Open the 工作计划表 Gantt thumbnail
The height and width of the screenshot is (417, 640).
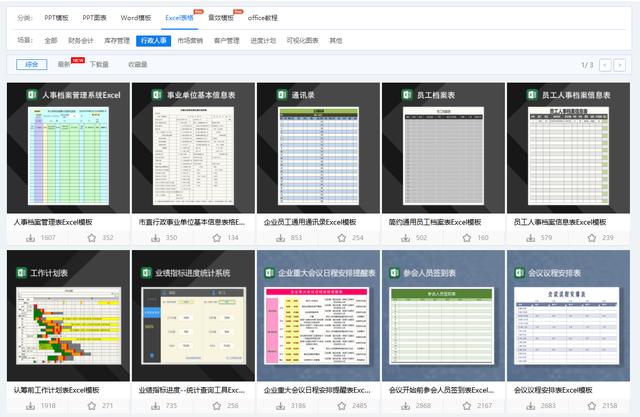click(x=68, y=316)
